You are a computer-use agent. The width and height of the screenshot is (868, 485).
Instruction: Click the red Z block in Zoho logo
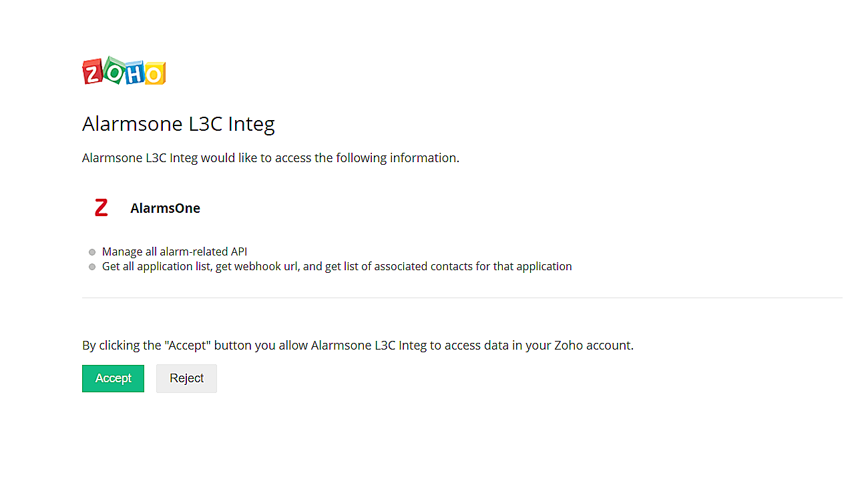pos(93,73)
